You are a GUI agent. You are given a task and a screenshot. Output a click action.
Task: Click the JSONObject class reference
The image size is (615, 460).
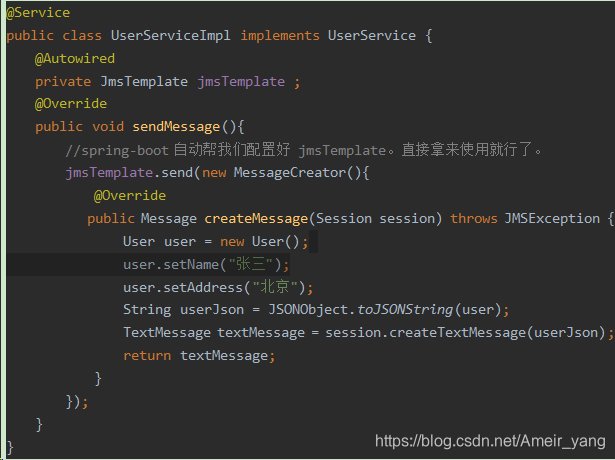pyautogui.click(x=308, y=310)
